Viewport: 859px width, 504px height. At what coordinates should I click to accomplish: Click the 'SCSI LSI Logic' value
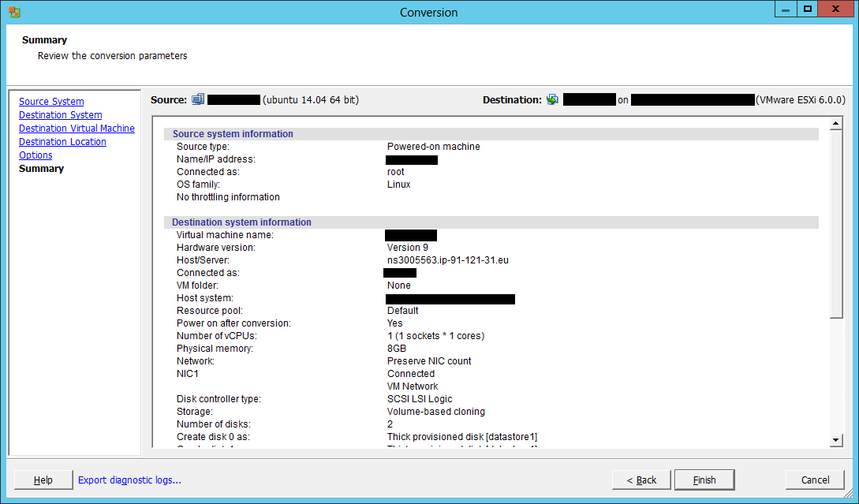coord(420,398)
